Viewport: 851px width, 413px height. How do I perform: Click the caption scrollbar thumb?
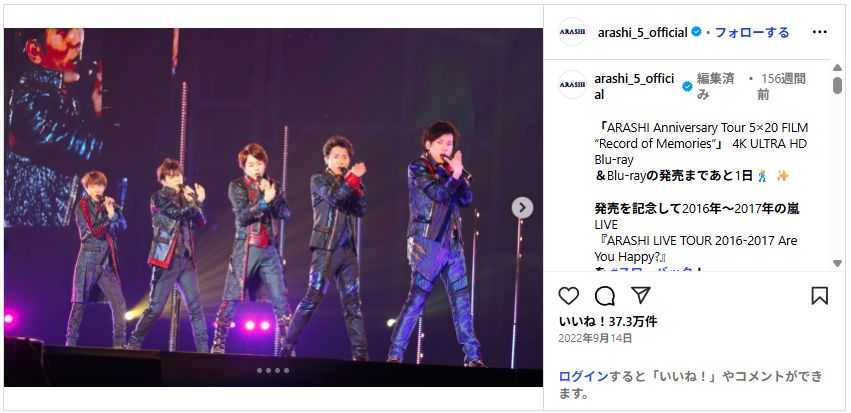click(x=837, y=85)
